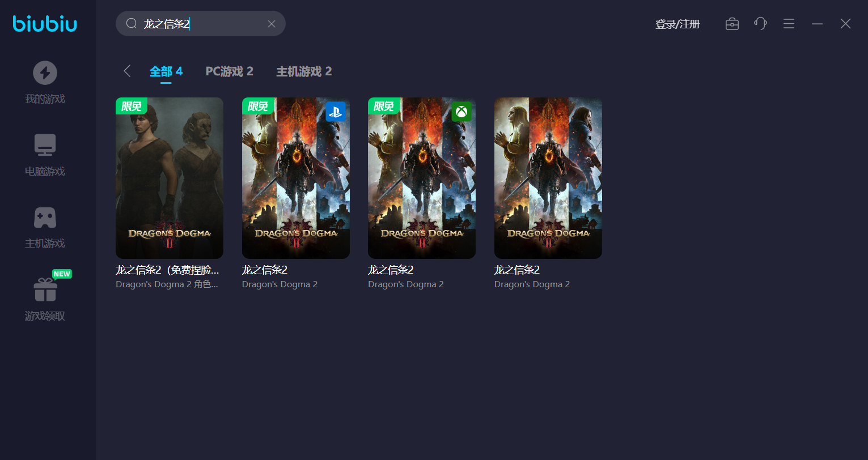Viewport: 868px width, 460px height.
Task: Open the hamburger menu icon
Action: point(789,24)
